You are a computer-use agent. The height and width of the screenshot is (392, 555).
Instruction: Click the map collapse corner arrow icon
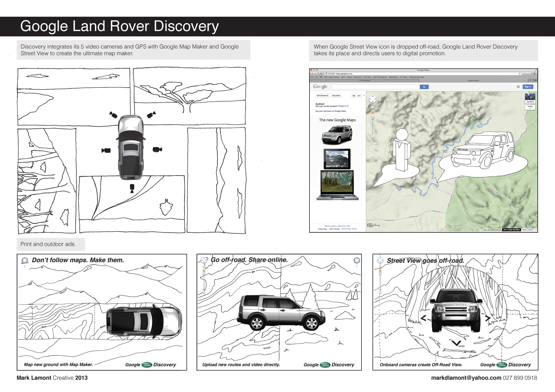536,230
